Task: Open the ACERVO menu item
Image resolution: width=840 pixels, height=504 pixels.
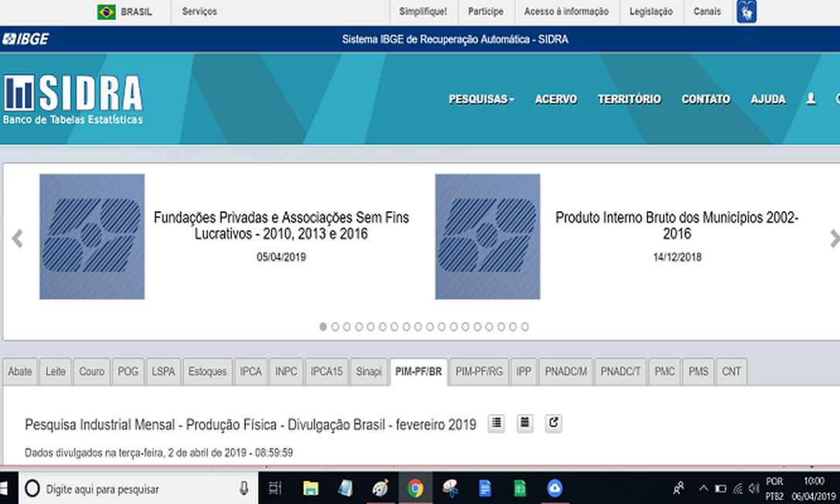Action: click(555, 99)
